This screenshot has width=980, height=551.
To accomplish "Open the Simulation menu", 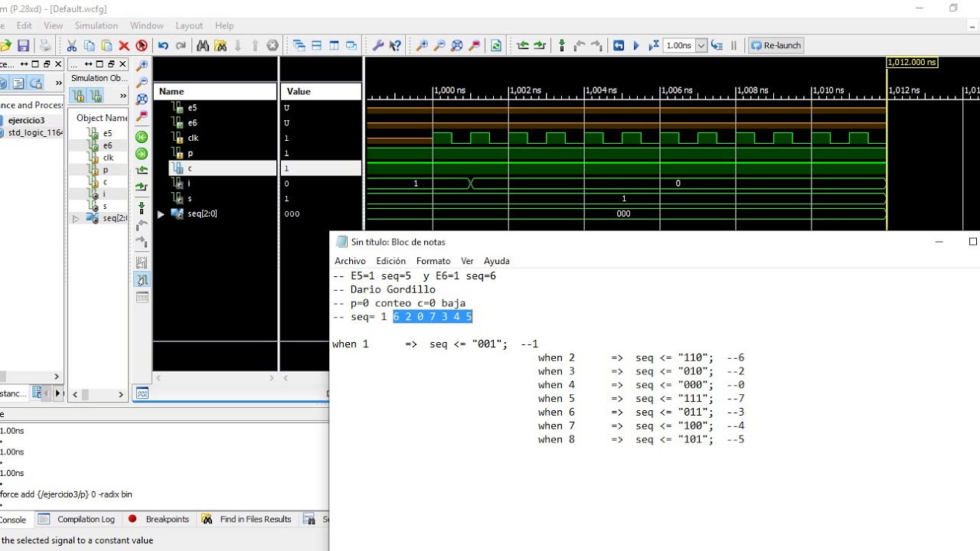I will click(x=96, y=25).
